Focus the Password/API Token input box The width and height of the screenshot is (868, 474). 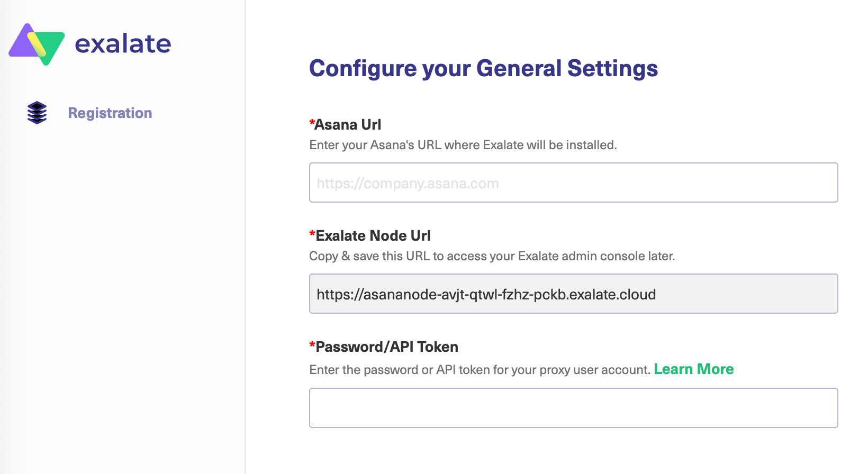coord(573,408)
